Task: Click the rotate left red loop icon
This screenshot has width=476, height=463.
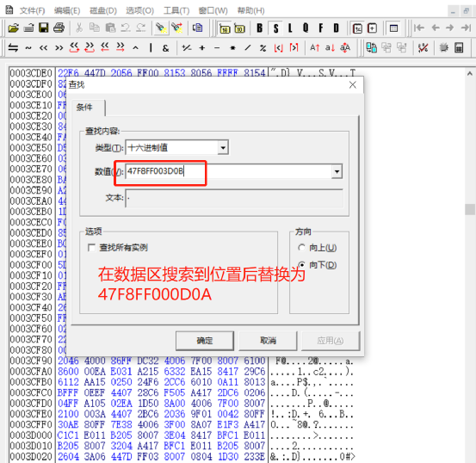Action: click(74, 47)
